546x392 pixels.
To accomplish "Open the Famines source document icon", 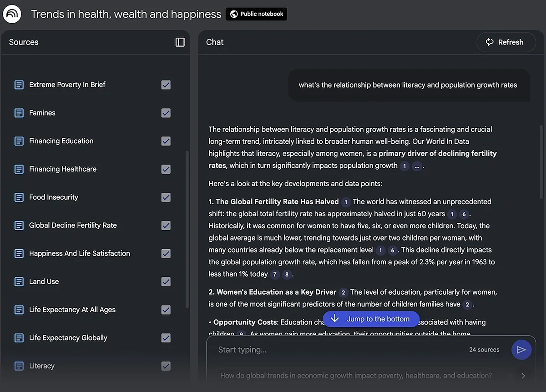I will (19, 113).
